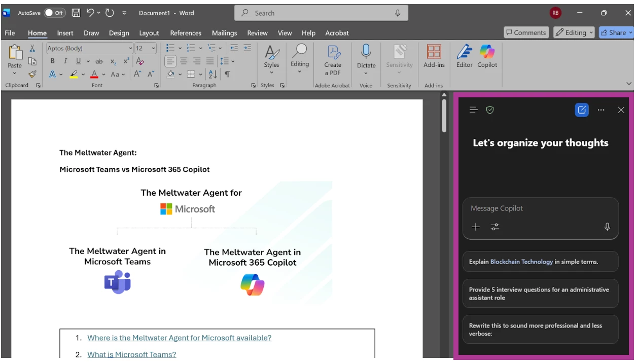Open the Font dialog launcher
Viewport: 636px width, 364px height.
[156, 86]
